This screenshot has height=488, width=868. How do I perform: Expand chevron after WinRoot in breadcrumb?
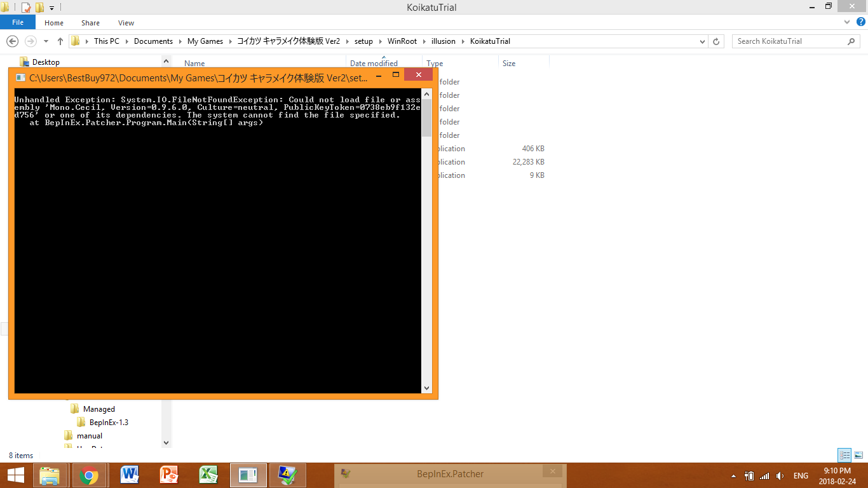point(424,41)
